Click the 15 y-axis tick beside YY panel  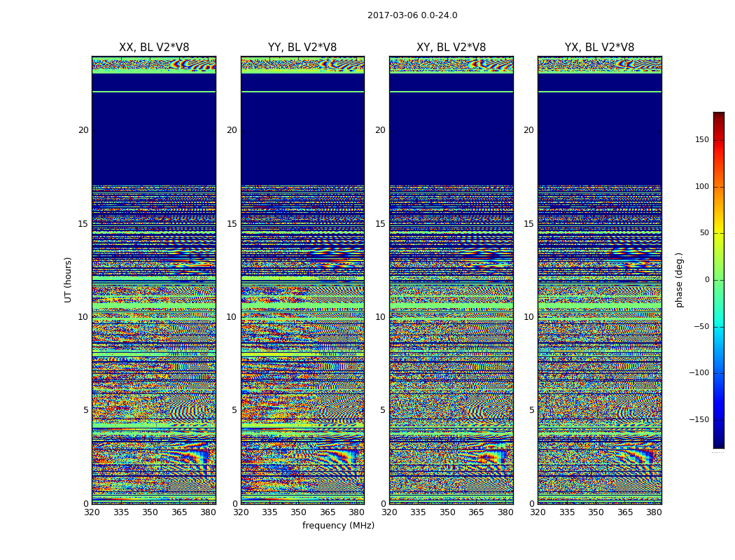click(231, 224)
